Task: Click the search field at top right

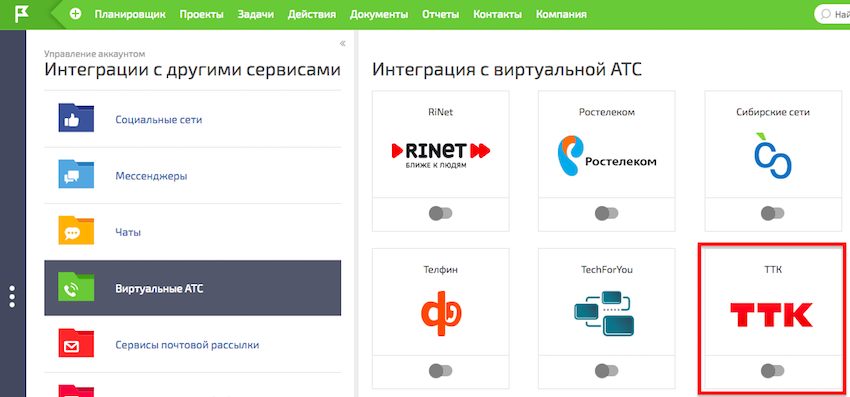Action: tap(832, 15)
